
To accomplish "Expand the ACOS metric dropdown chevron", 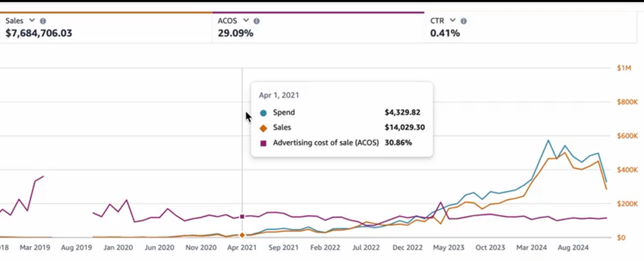I will click(246, 21).
